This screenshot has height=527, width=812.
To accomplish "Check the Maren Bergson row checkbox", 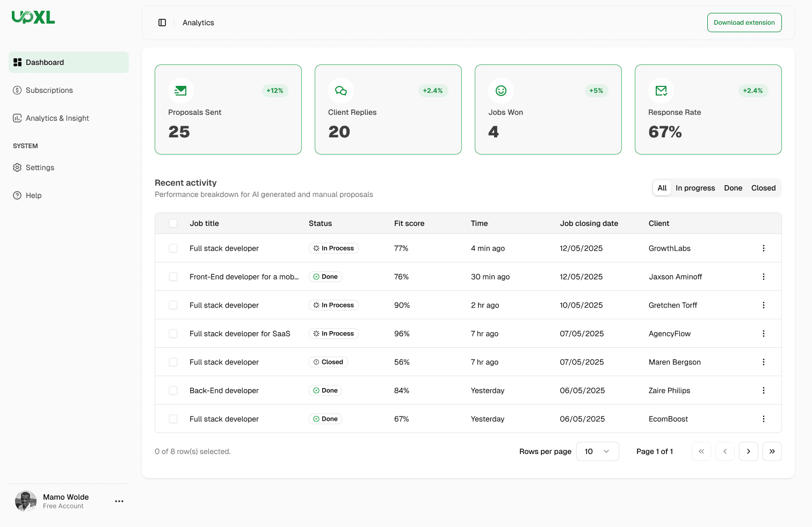I will (173, 362).
